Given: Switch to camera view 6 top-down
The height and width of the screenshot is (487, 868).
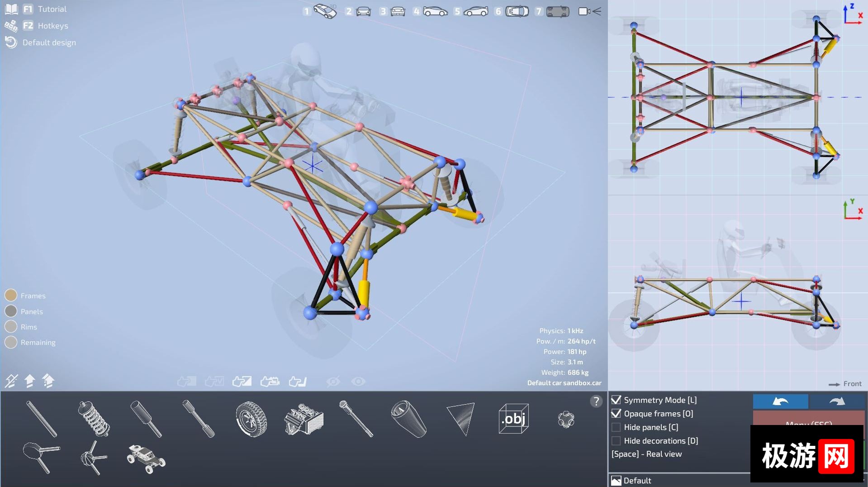Looking at the screenshot, I should (x=512, y=11).
